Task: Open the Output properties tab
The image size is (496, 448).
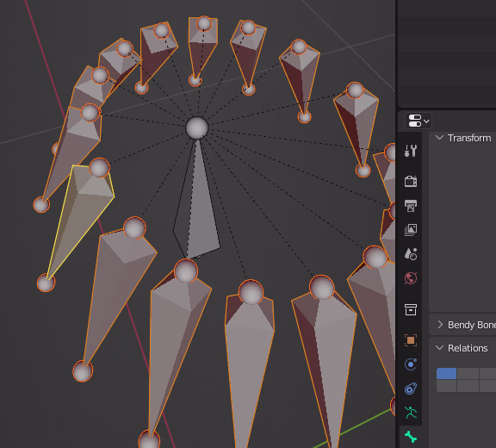Action: [411, 206]
